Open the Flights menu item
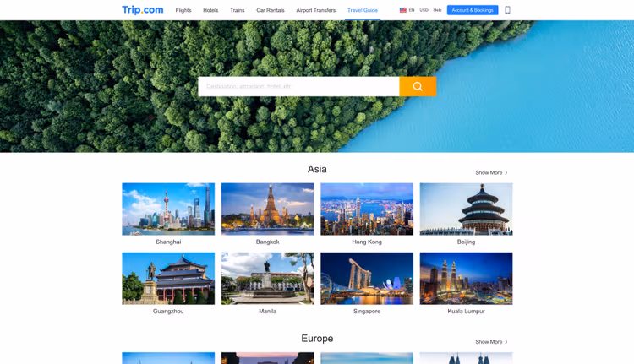Viewport: 634px width, 364px height. pyautogui.click(x=183, y=10)
